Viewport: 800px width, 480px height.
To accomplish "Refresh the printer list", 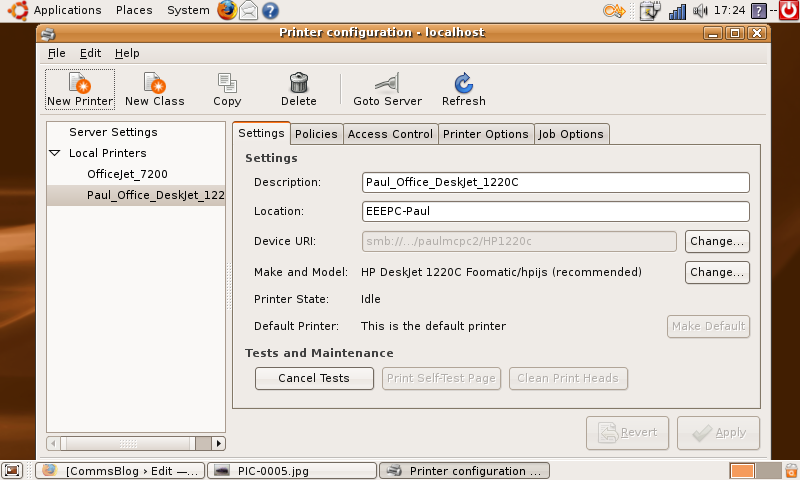I will pos(463,90).
